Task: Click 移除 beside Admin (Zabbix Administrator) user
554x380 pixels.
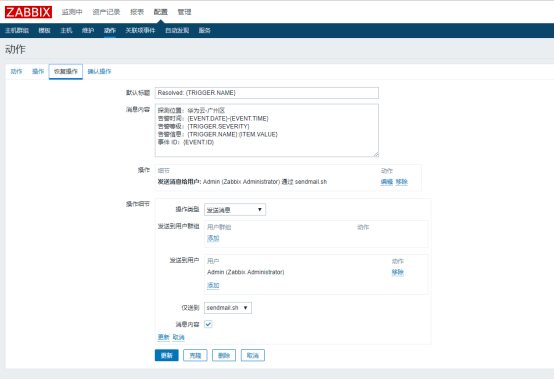Action: pyautogui.click(x=397, y=272)
